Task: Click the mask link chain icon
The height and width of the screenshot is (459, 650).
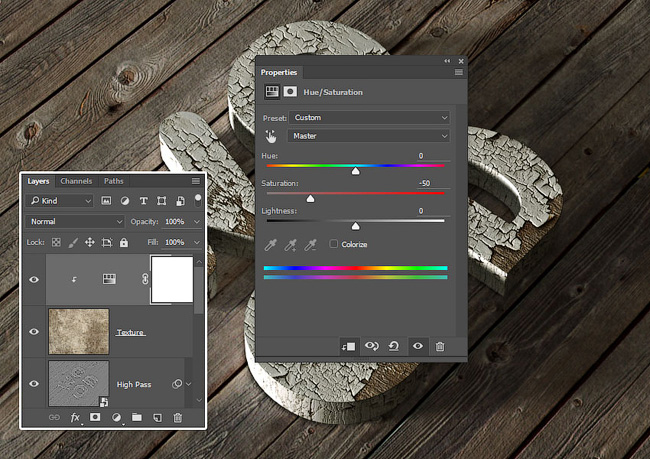Action: [x=145, y=279]
